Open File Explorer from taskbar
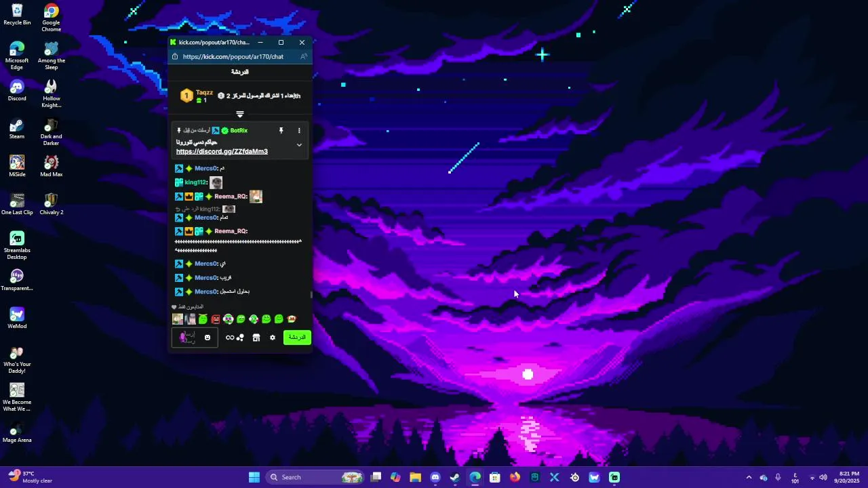The image size is (868, 488). 415,477
